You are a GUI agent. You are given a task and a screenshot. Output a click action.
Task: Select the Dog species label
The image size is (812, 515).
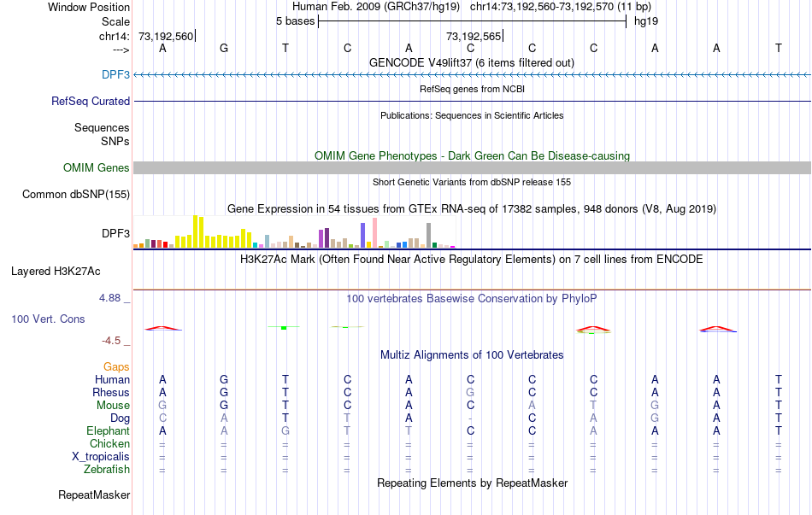(x=121, y=418)
